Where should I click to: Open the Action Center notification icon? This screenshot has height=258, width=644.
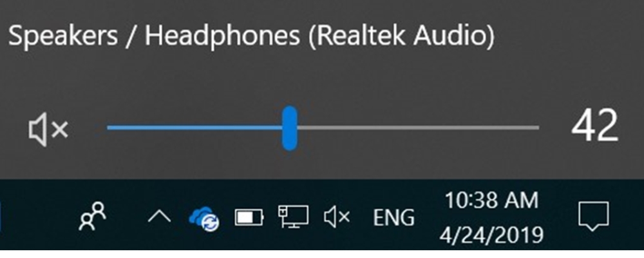(x=593, y=217)
